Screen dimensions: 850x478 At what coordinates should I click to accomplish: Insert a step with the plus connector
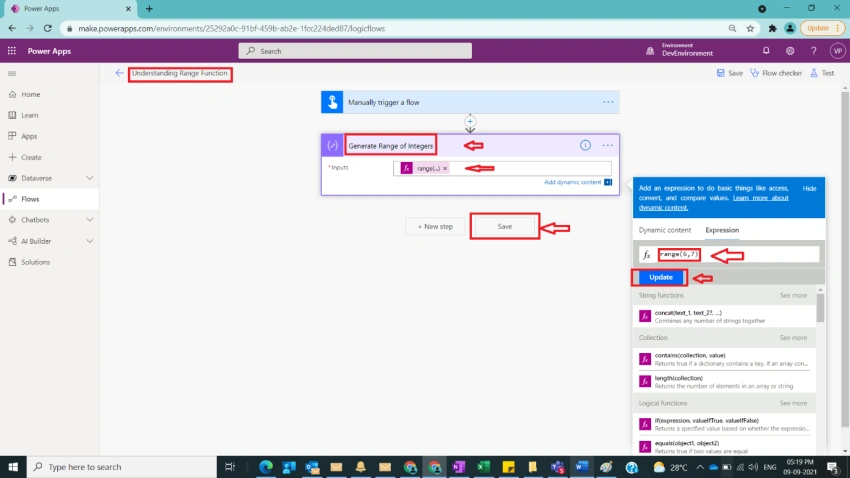tap(470, 121)
